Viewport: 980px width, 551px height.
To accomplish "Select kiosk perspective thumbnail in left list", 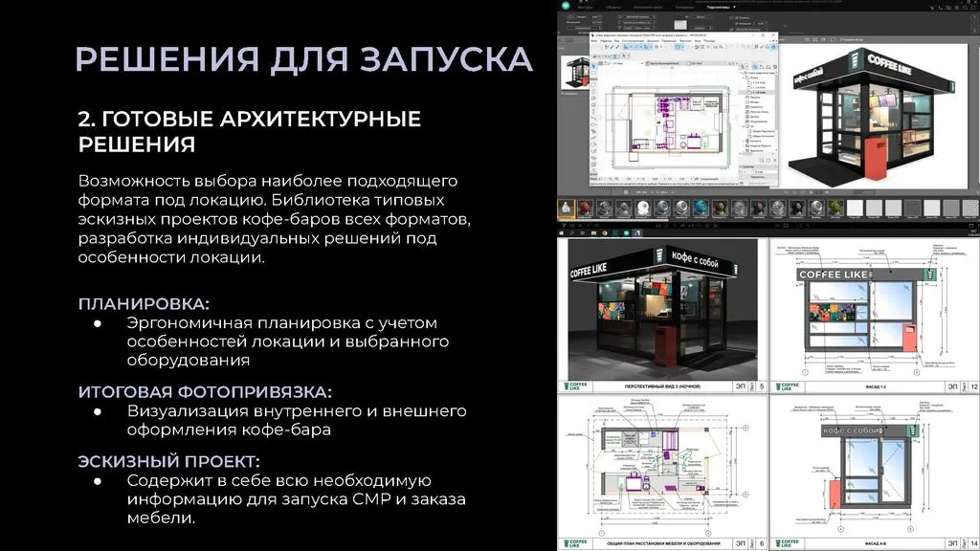I will [x=573, y=75].
